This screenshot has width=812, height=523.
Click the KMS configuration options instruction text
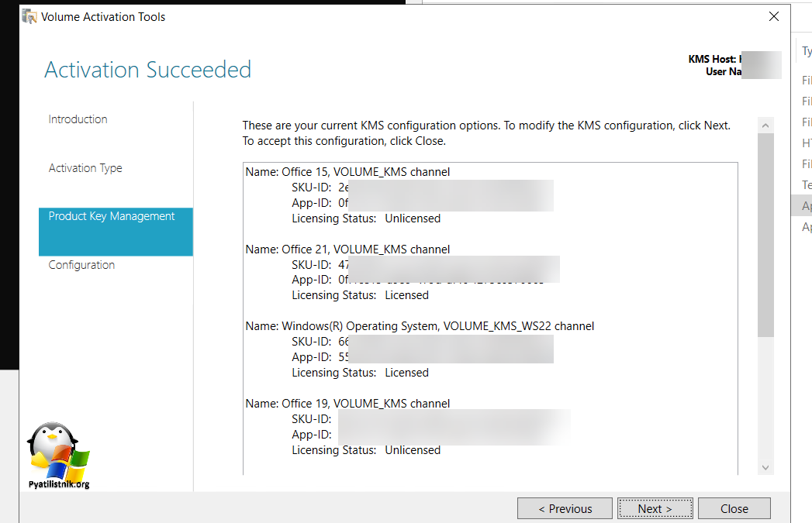coord(486,133)
